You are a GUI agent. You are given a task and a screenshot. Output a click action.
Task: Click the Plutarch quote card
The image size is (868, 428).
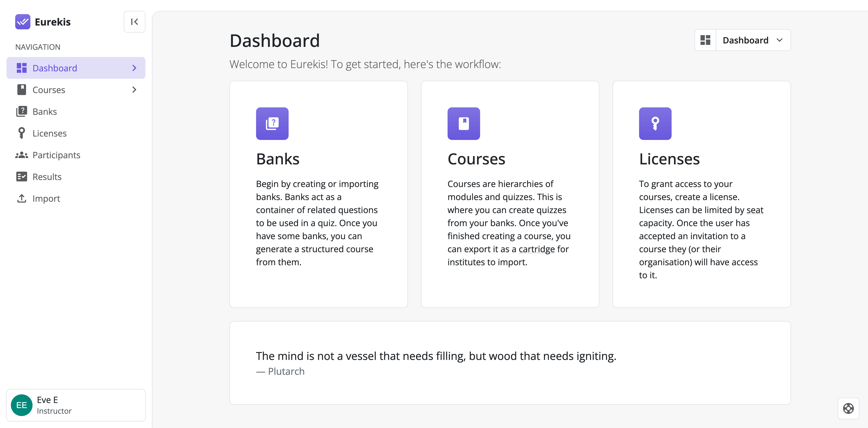510,363
